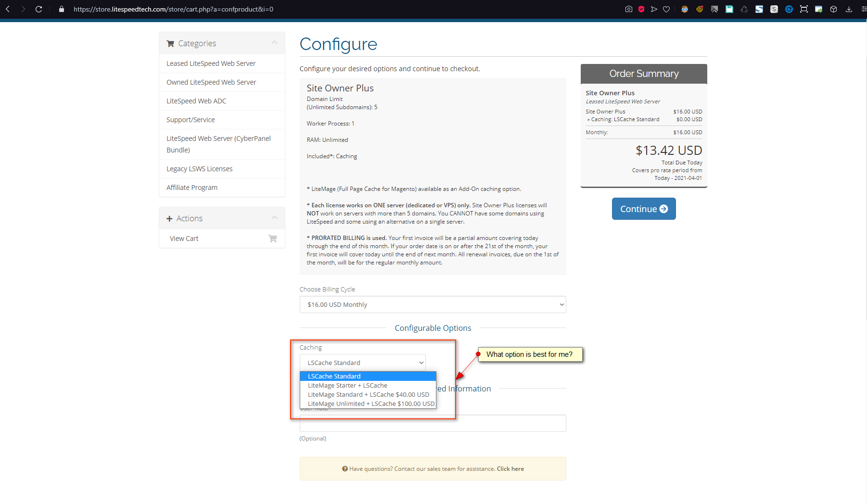Click the cart icon in Categories header
Screen dimensions: 867x504
[x=170, y=43]
